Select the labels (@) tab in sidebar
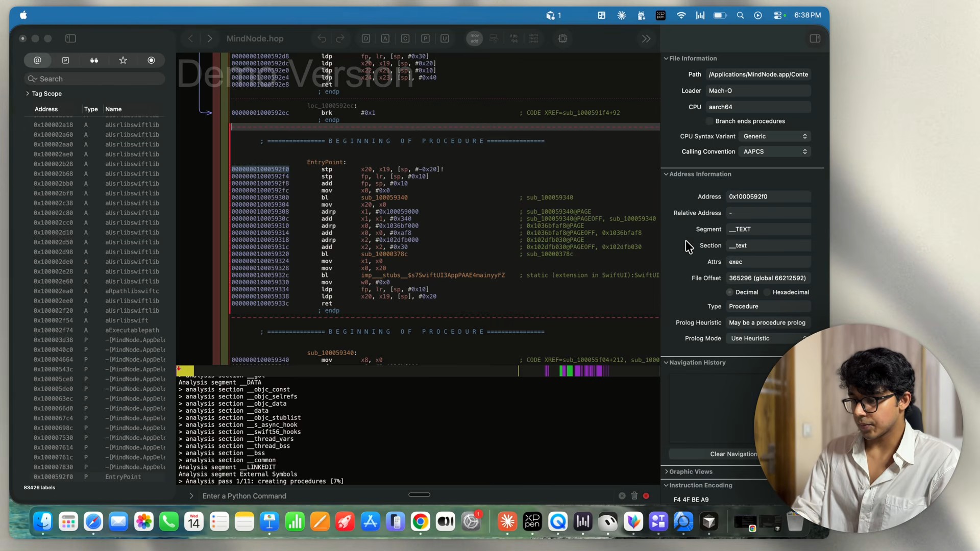The width and height of the screenshot is (980, 551). 37,60
